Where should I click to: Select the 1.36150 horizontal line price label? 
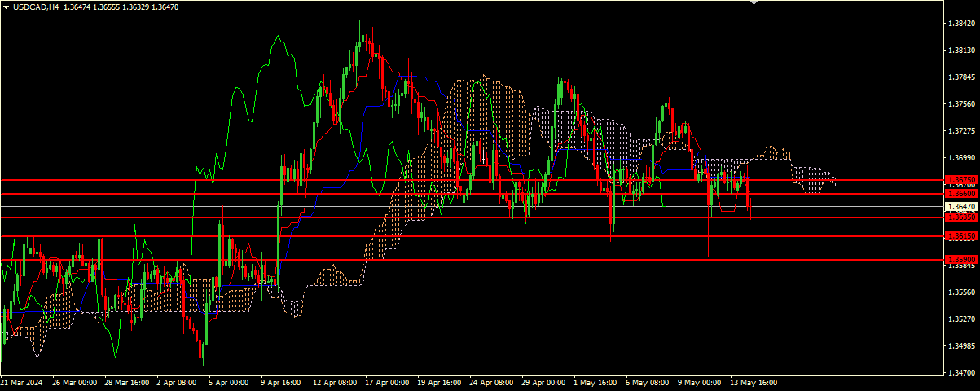tap(960, 236)
